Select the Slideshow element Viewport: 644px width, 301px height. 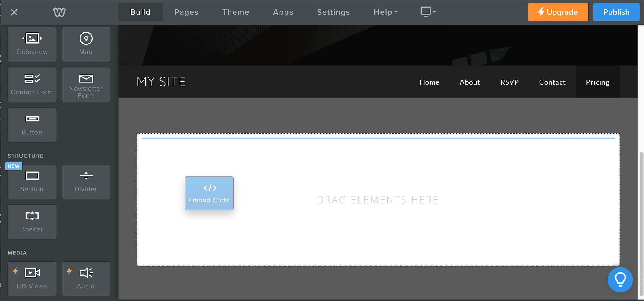[x=32, y=44]
